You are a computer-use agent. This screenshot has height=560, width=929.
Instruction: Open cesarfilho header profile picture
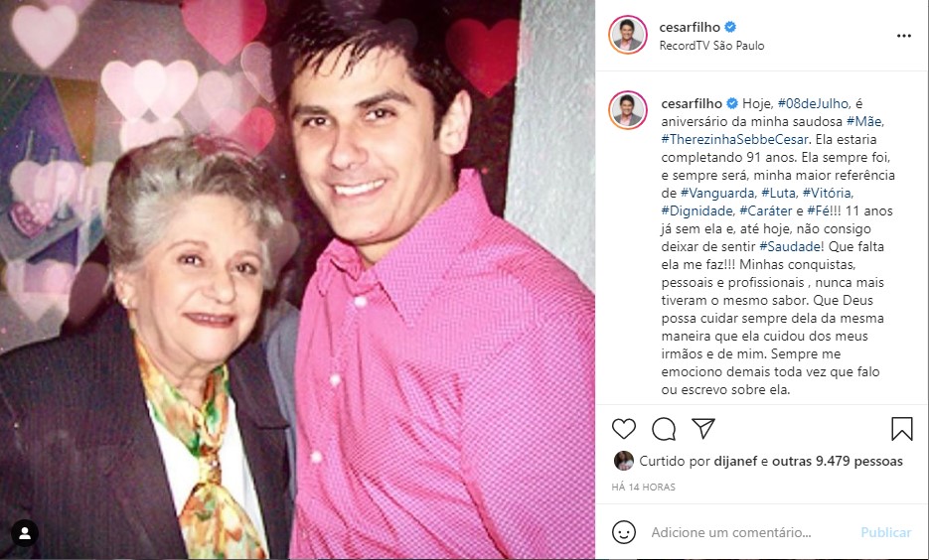point(627,35)
